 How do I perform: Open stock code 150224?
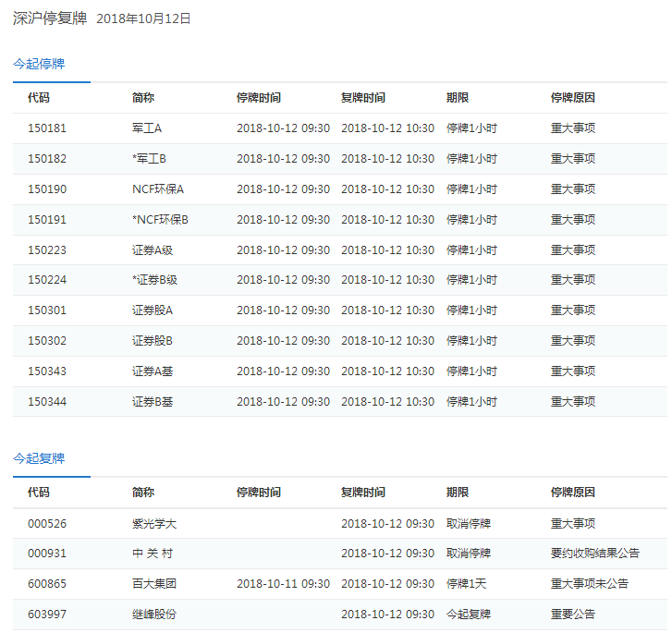[47, 280]
